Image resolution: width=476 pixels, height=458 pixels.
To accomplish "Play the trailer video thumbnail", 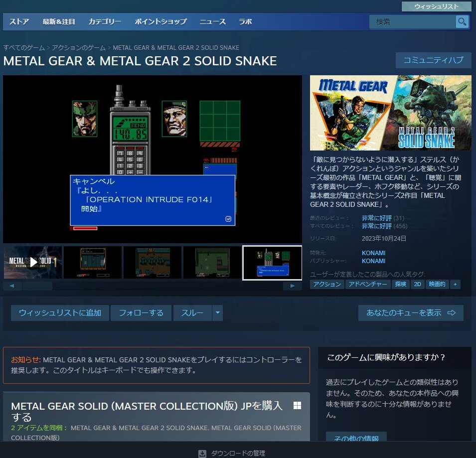I will [33, 262].
